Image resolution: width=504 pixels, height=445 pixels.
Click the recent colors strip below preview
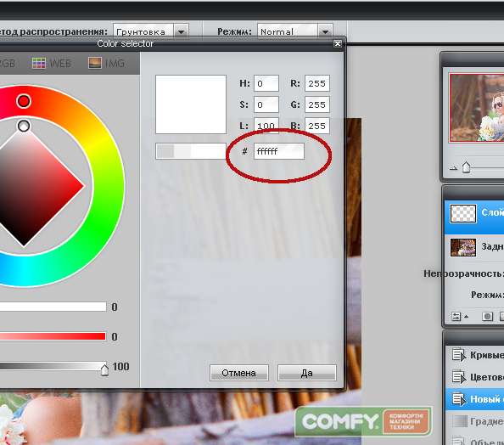[191, 151]
